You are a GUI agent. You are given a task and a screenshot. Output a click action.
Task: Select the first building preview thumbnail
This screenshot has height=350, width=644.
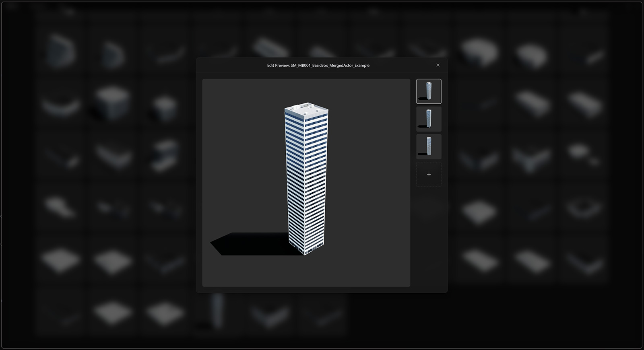pos(429,91)
